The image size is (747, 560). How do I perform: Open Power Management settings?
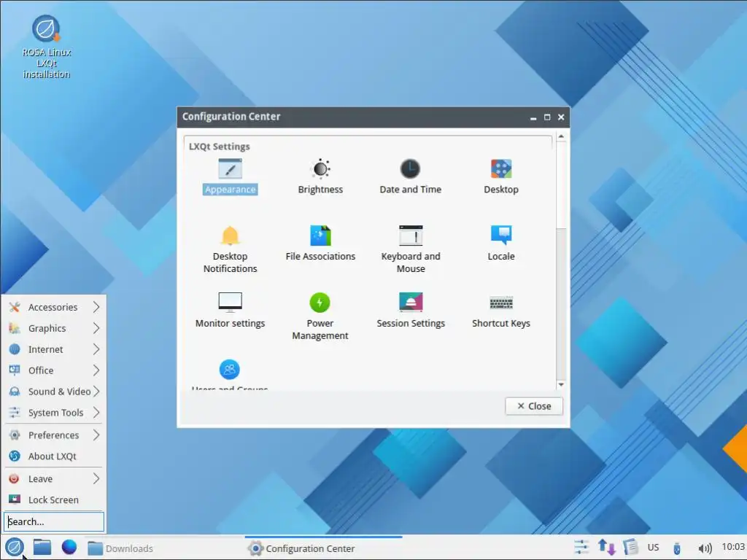coord(320,316)
